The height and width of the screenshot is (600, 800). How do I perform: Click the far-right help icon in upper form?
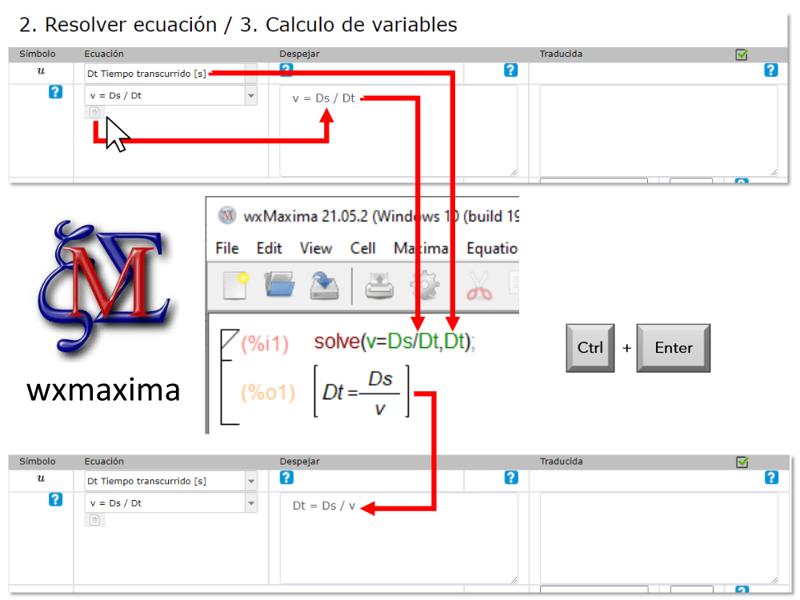coord(771,70)
